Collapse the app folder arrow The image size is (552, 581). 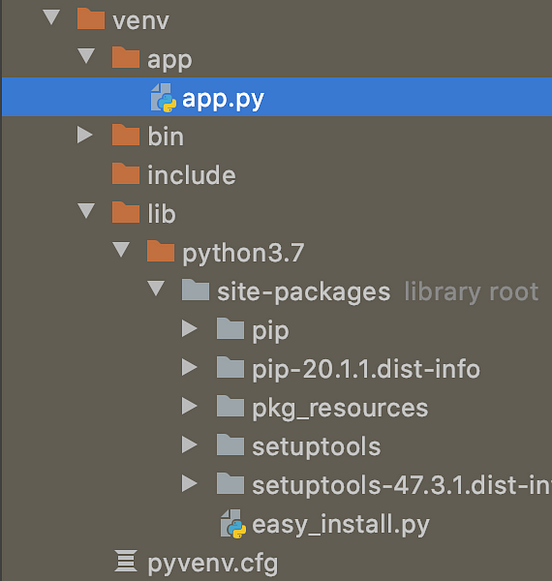(x=87, y=56)
